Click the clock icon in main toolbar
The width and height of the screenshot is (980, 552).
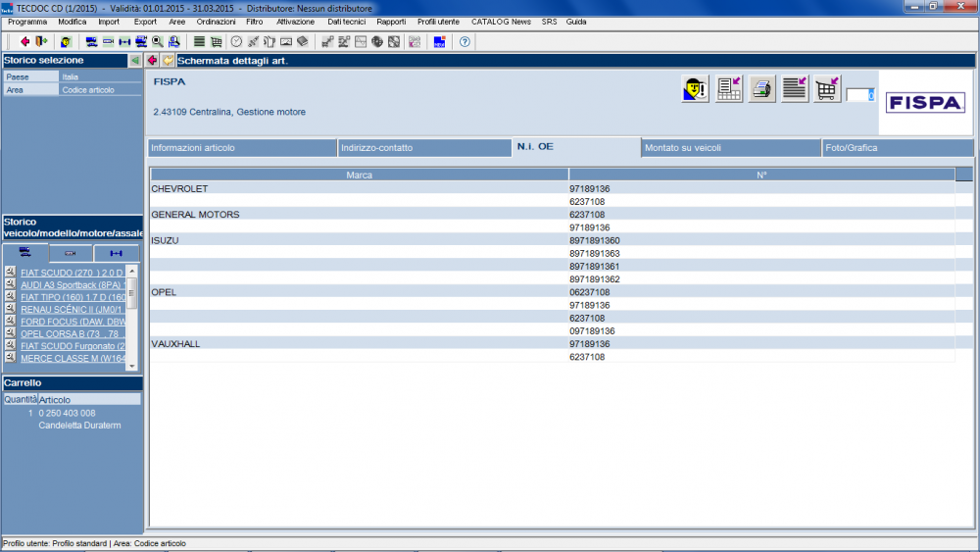point(236,42)
